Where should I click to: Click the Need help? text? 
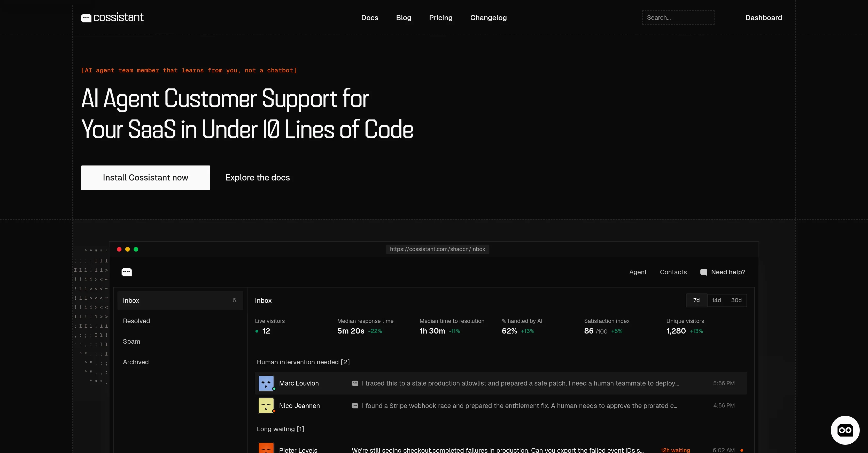(728, 272)
